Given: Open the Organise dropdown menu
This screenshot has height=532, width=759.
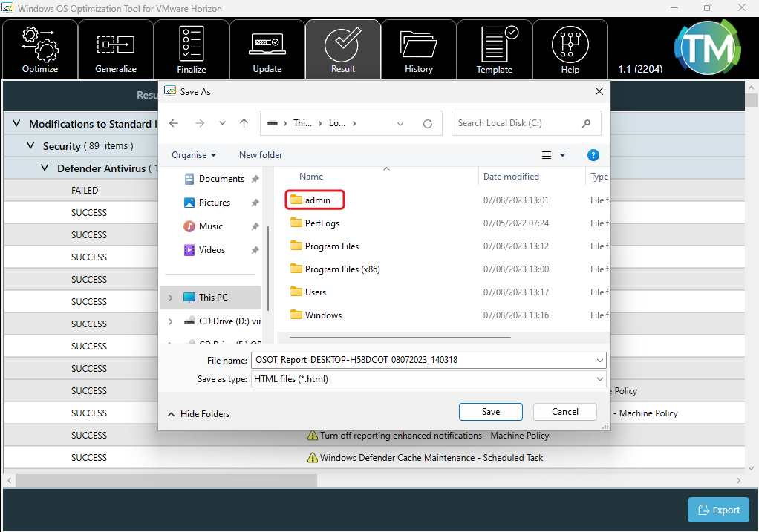Looking at the screenshot, I should coord(194,155).
